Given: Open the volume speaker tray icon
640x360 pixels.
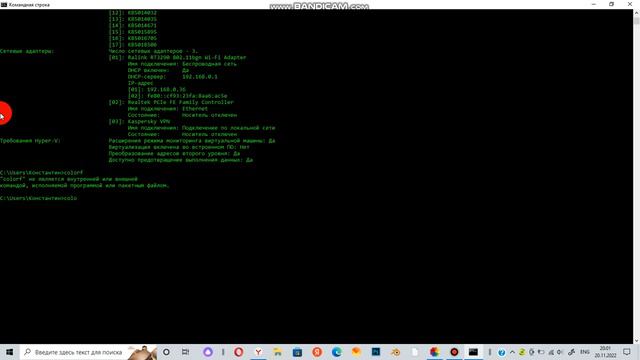Looking at the screenshot, I should click(x=560, y=352).
